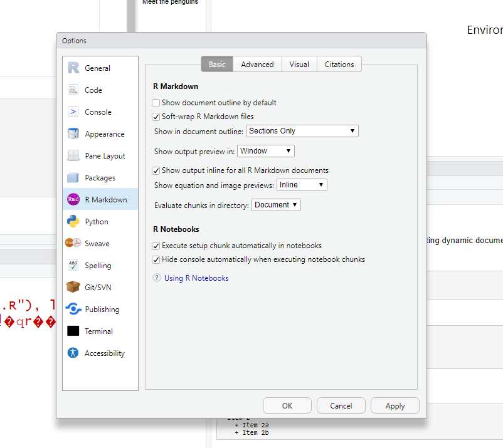Viewport: 503px width, 448px height.
Task: Open the Show in document outline dropdown
Action: click(302, 131)
